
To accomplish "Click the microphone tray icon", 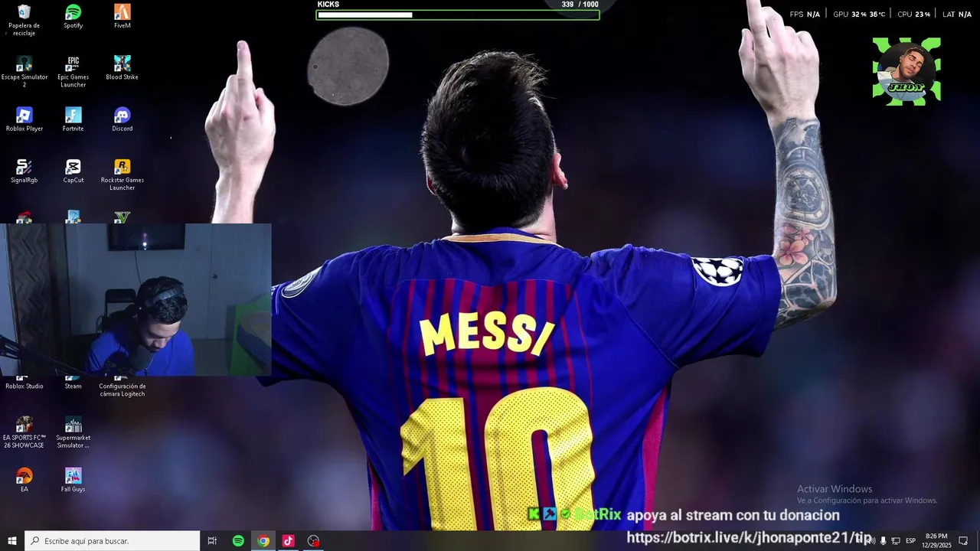I will tap(883, 541).
